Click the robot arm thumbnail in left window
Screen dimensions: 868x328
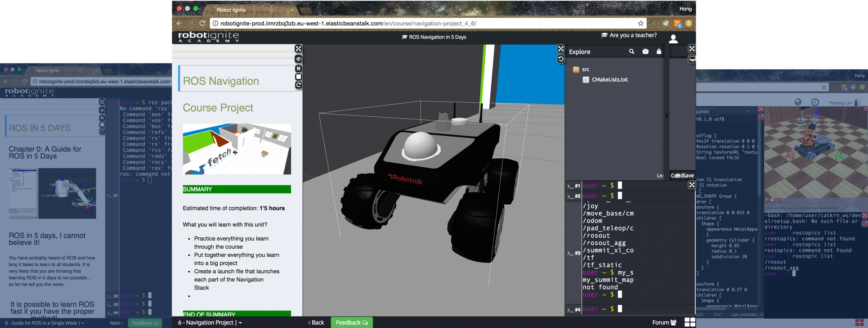[x=67, y=193]
